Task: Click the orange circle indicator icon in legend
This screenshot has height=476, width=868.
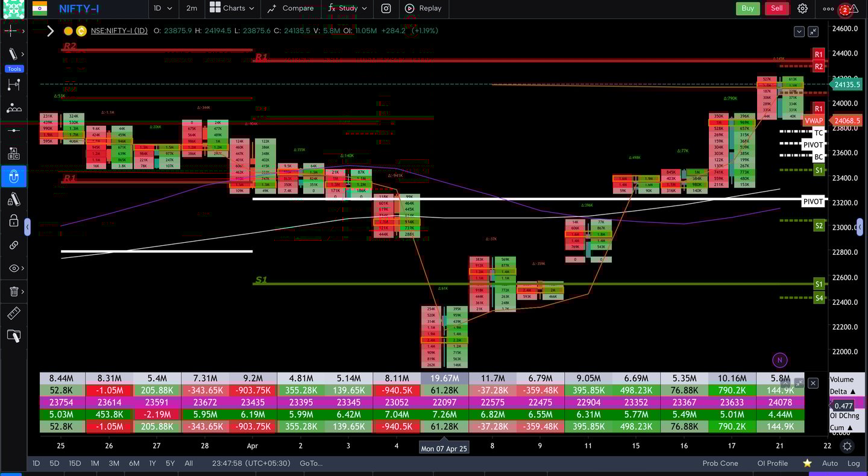Action: (x=68, y=31)
